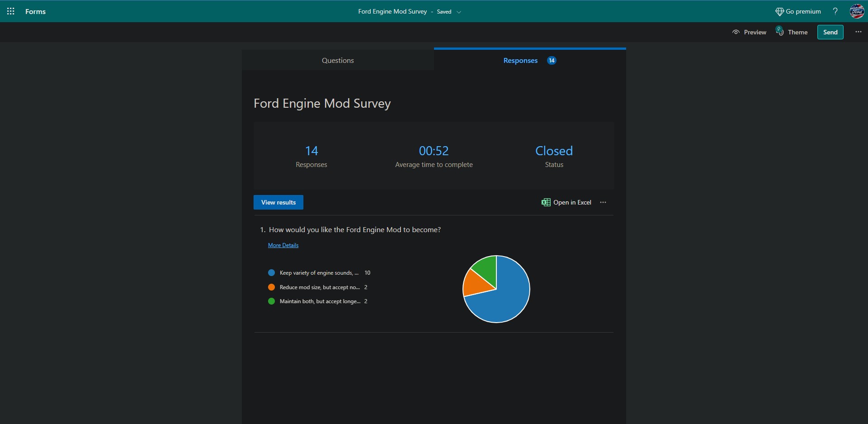This screenshot has width=868, height=424.
Task: Click the Go premium diamond icon
Action: click(779, 12)
